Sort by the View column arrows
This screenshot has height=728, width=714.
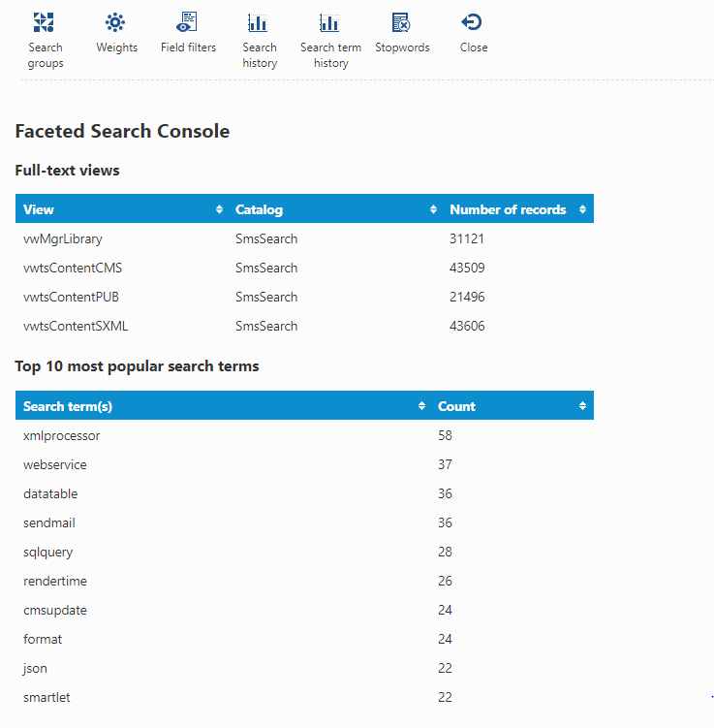point(219,209)
